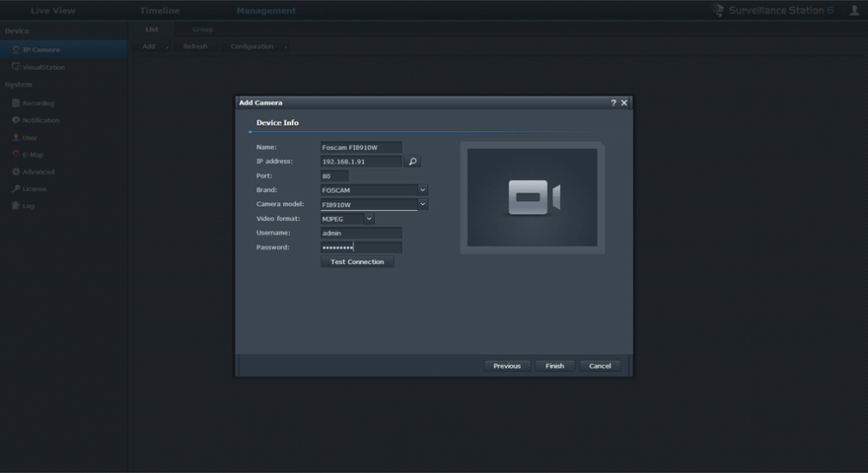Click Finish to add the camera
Screen dimensions: 868x473
click(x=555, y=366)
